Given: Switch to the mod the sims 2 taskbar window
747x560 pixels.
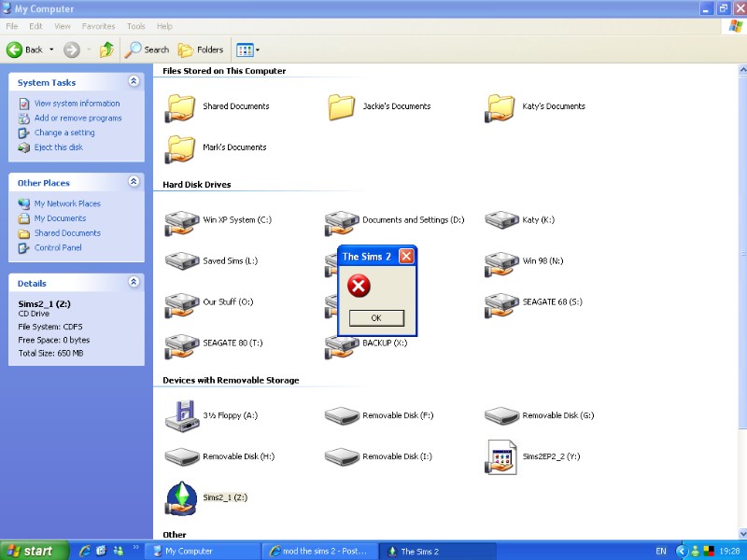Looking at the screenshot, I should tap(322, 551).
